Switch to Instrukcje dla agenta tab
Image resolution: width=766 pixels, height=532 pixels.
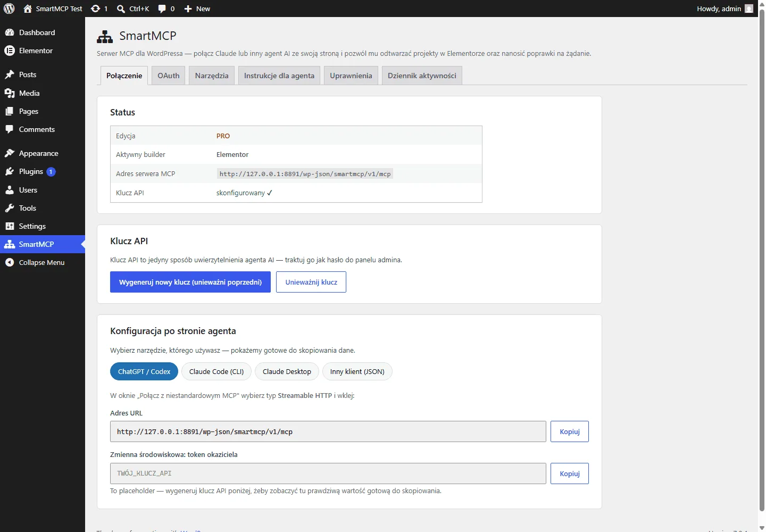coord(279,76)
